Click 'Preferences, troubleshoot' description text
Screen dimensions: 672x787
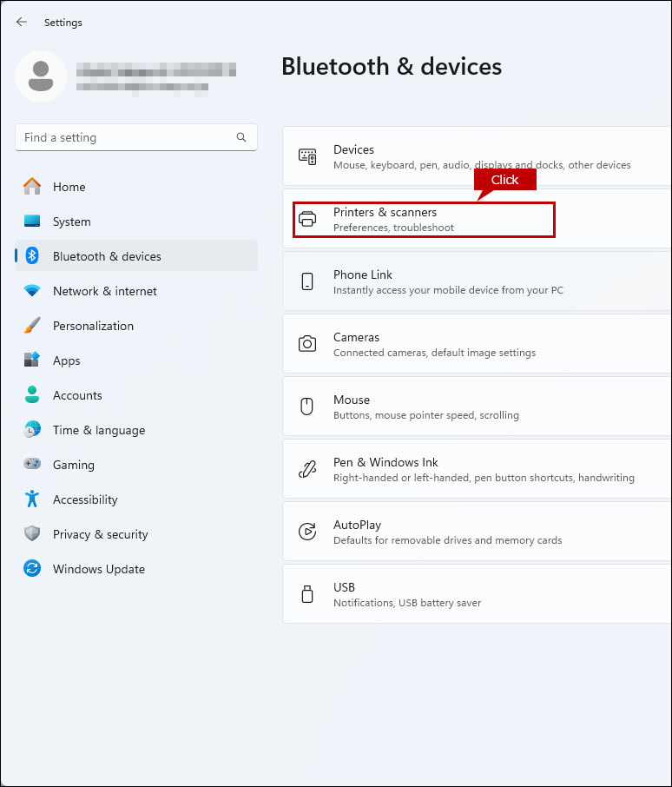[393, 228]
